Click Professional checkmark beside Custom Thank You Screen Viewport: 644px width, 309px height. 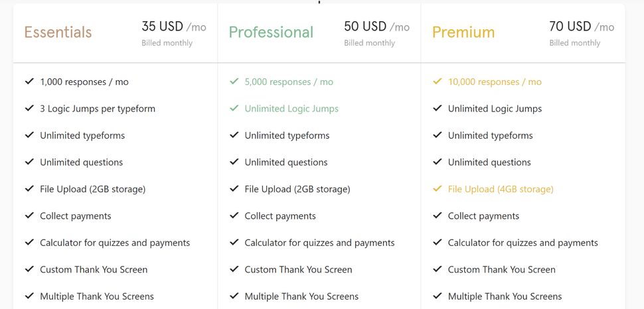point(234,269)
